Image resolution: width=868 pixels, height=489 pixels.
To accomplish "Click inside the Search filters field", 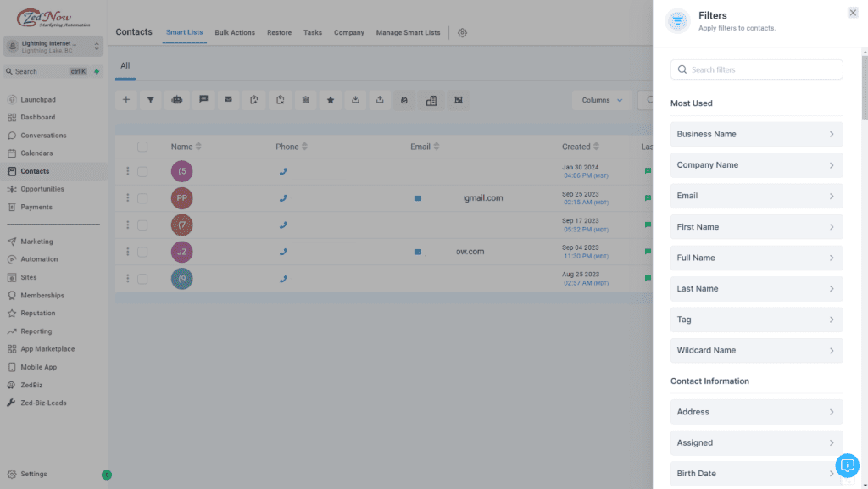I will pos(755,69).
